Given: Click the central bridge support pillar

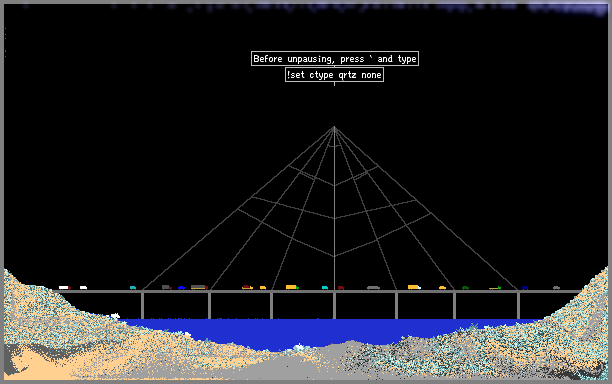Looking at the screenshot, I should (x=334, y=306).
